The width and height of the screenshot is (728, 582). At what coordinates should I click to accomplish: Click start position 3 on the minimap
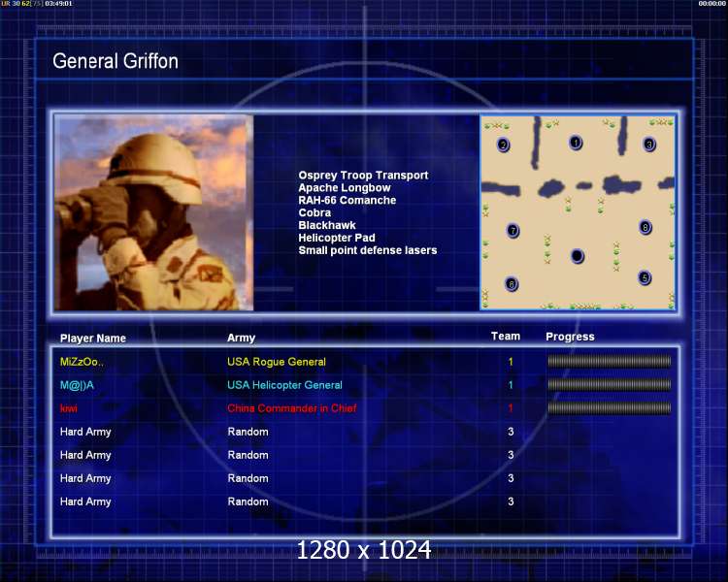[x=649, y=145]
